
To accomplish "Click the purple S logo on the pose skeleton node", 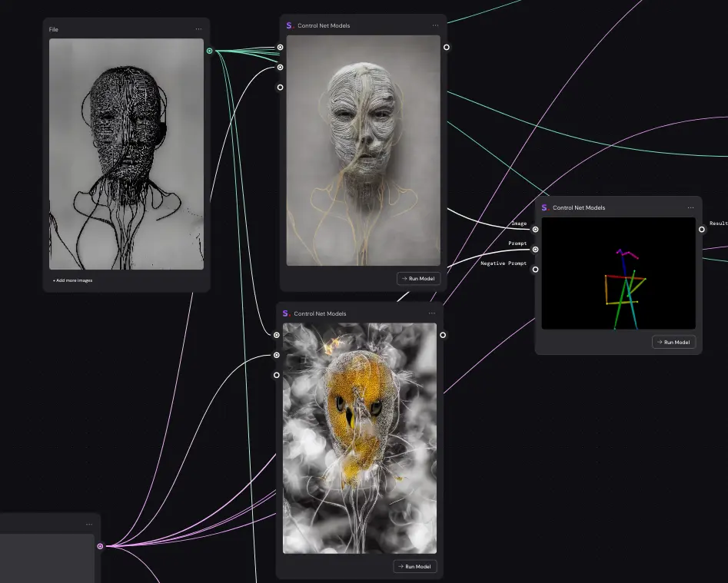I will pyautogui.click(x=545, y=207).
